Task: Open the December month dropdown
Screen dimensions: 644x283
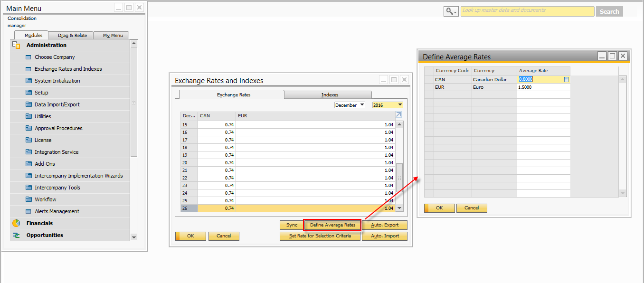Action: [350, 105]
